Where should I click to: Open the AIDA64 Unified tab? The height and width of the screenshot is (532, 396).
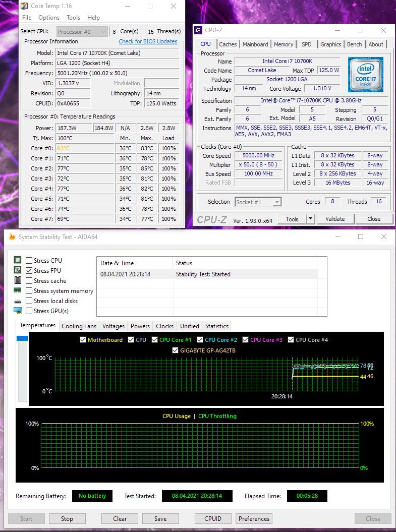tap(189, 326)
